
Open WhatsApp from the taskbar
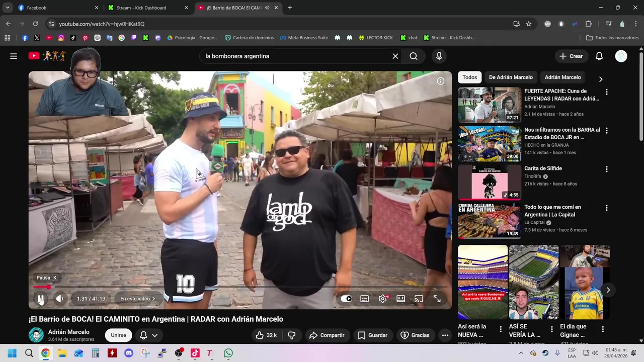point(228,353)
